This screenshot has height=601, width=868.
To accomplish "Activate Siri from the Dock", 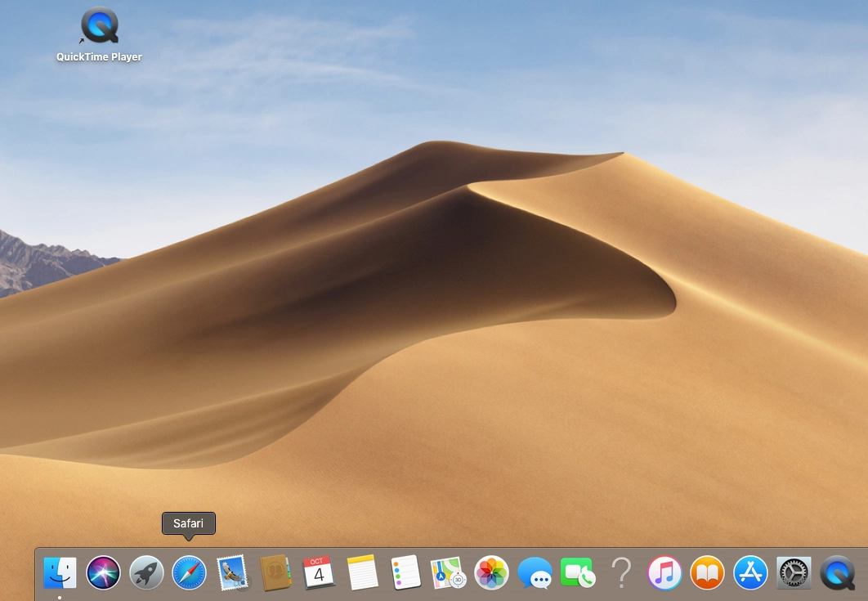I will [103, 572].
